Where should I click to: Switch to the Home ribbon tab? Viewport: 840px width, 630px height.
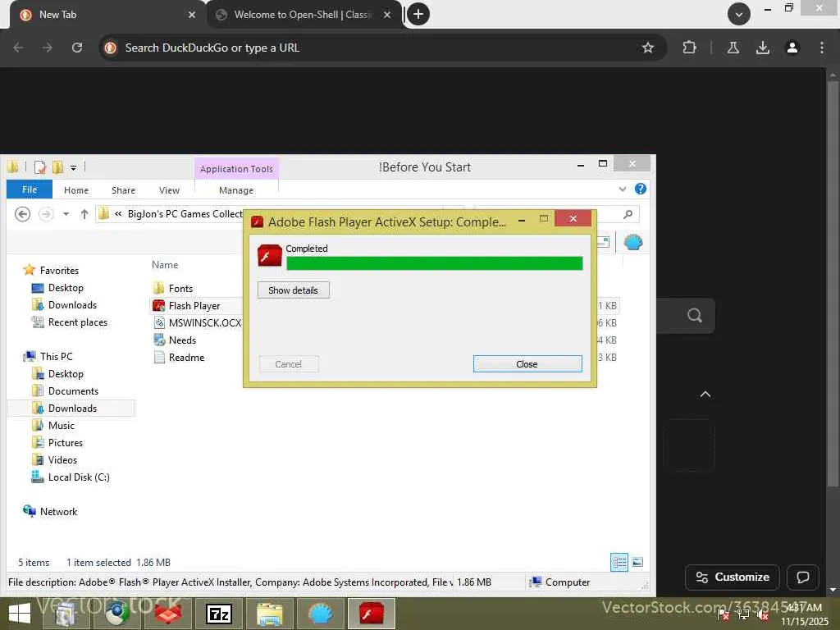tap(76, 190)
